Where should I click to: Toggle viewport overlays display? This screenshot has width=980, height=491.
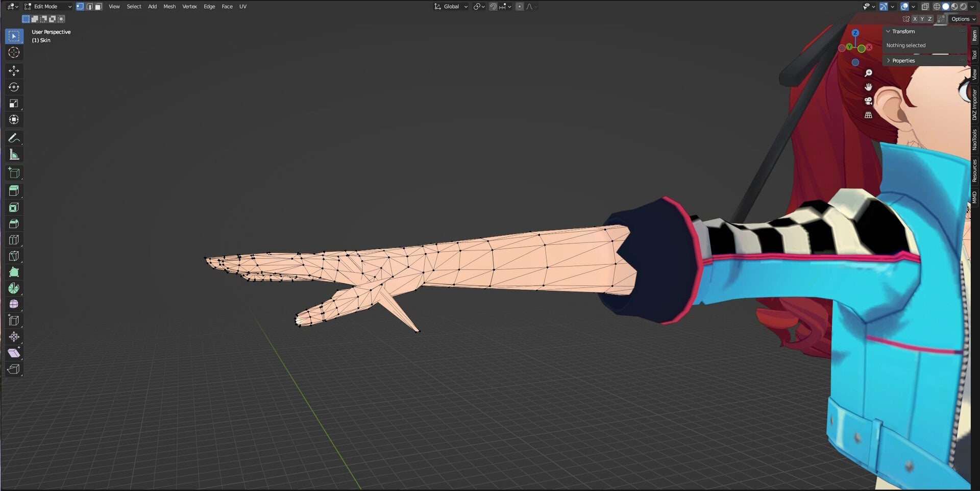point(904,7)
